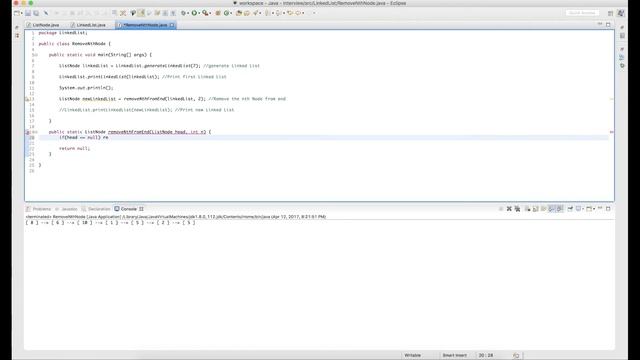
Task: Click the Save All icon in the toolbar
Action: (x=36, y=13)
